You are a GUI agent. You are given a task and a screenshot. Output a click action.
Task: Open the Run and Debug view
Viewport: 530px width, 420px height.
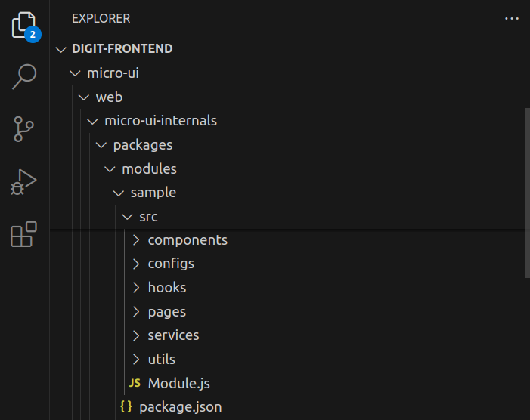[x=23, y=182]
